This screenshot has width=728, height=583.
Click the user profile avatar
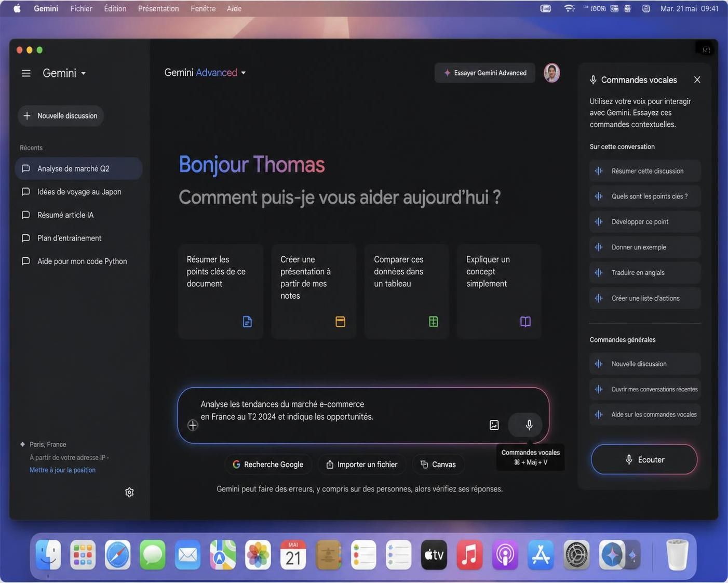(x=551, y=73)
